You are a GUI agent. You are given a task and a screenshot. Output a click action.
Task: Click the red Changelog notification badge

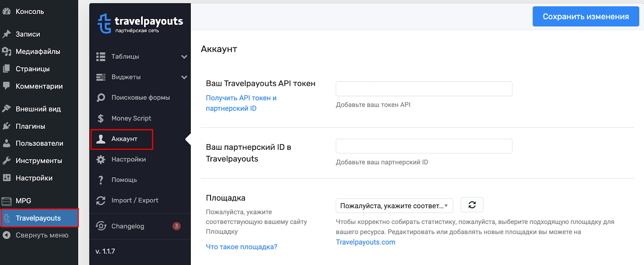click(x=176, y=226)
